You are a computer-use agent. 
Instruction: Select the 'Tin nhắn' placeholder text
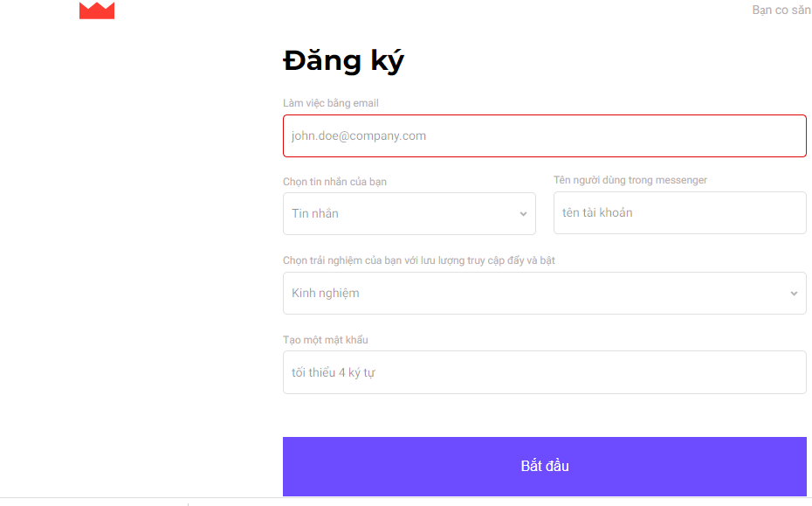315,213
